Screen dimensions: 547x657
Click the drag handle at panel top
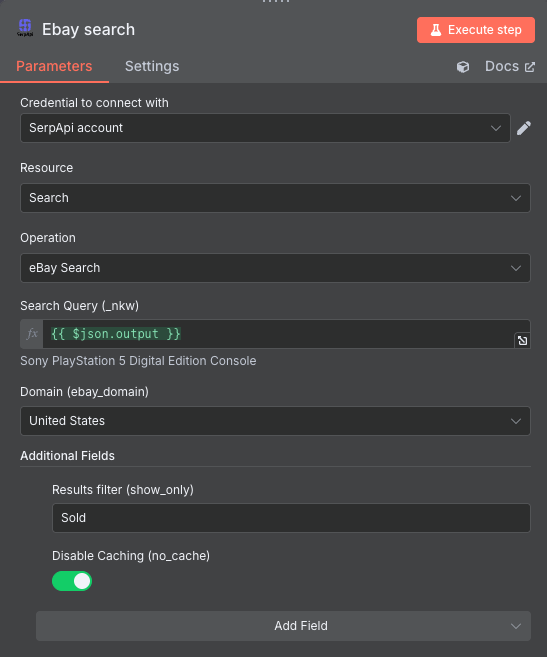(275, 2)
